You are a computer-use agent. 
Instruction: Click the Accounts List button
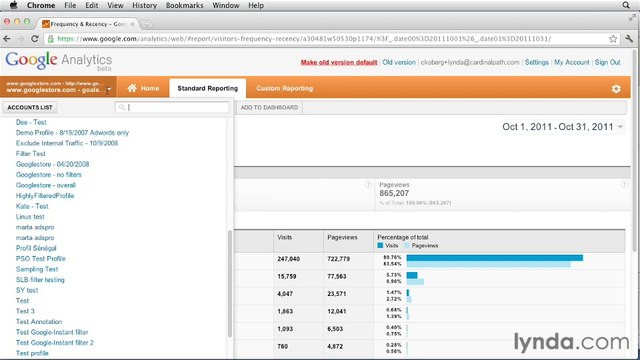(x=30, y=107)
